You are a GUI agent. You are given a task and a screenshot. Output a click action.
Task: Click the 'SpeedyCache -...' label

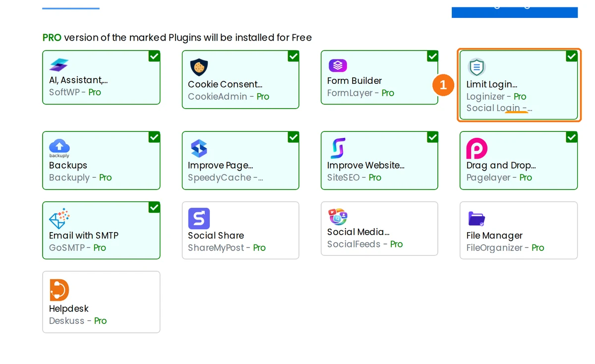pos(226,178)
